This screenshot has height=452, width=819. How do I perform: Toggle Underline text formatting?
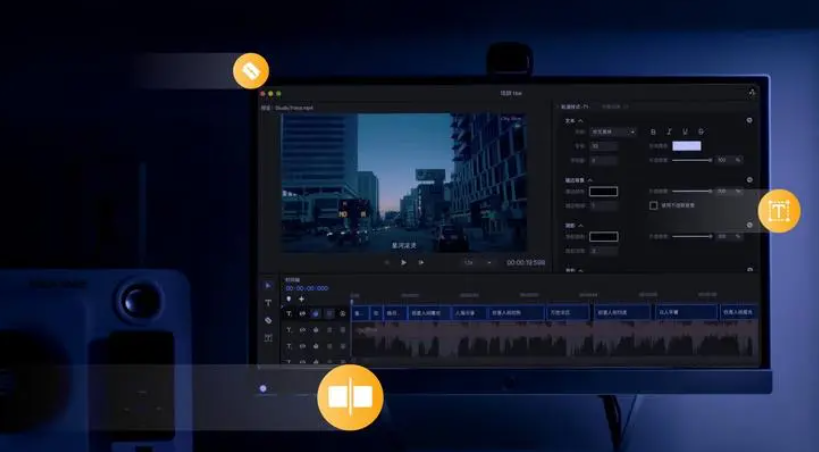685,132
